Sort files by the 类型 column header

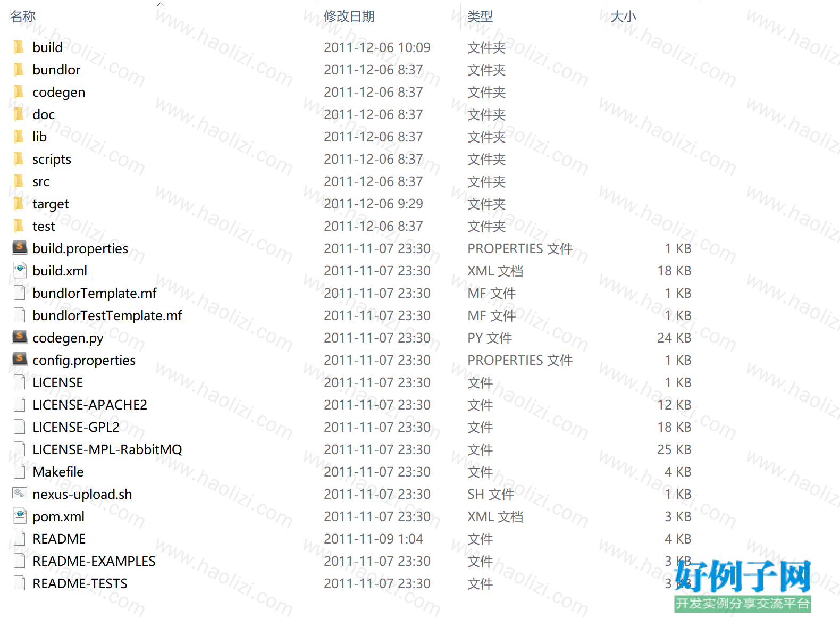tap(480, 16)
